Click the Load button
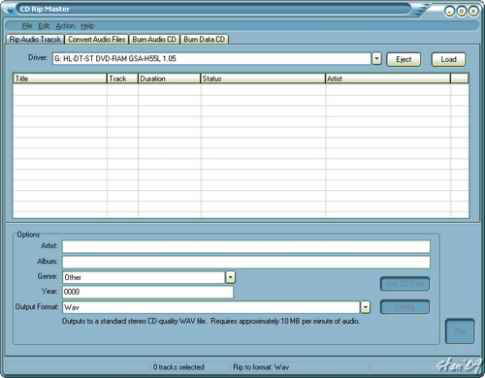Viewport: 485px width, 378px height. click(448, 60)
